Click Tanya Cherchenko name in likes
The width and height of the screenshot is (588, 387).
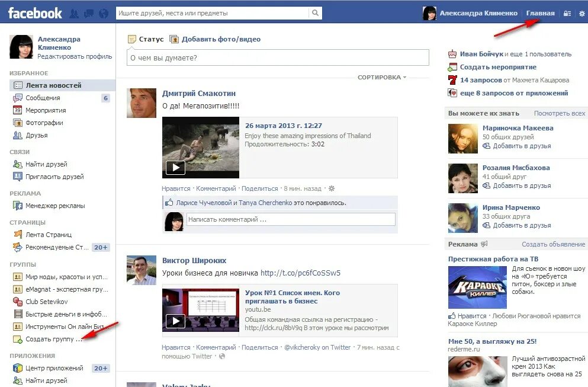click(x=265, y=203)
